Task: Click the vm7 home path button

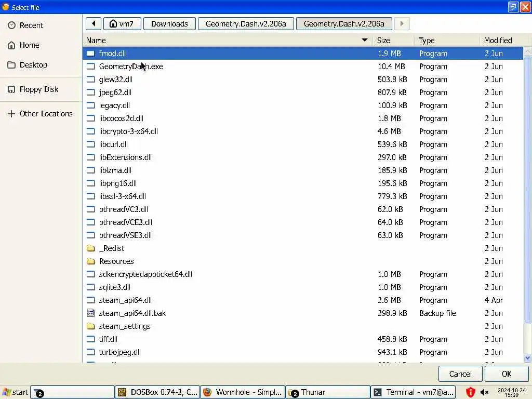Action: (122, 24)
